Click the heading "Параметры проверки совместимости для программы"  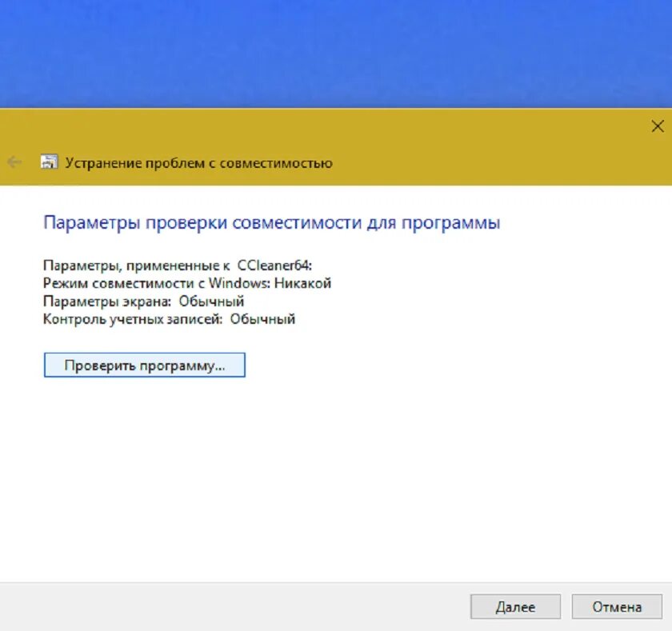pos(272,223)
